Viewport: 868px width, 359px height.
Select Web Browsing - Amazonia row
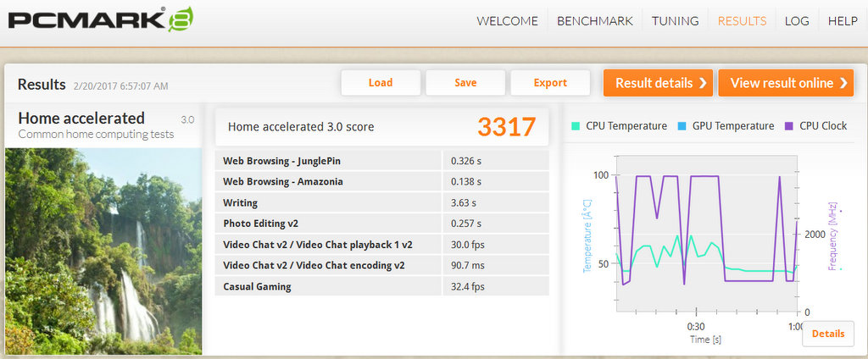(382, 181)
